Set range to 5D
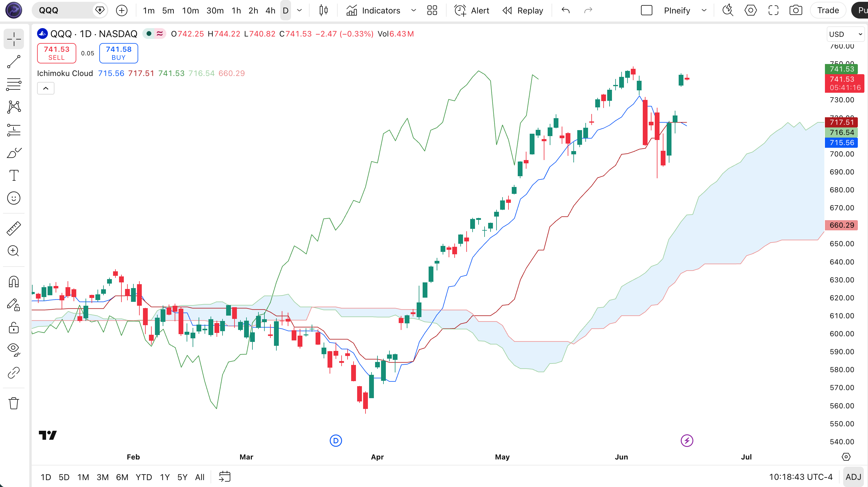 coord(64,477)
